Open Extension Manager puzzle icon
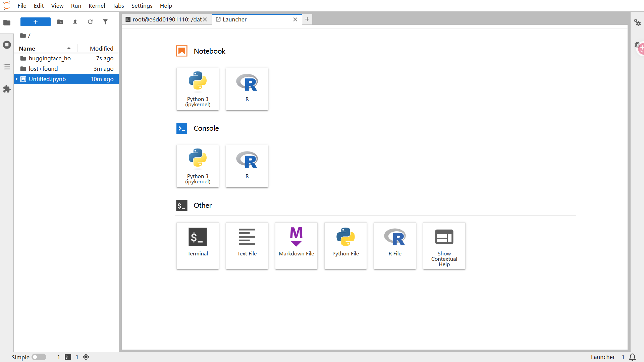 click(7, 89)
